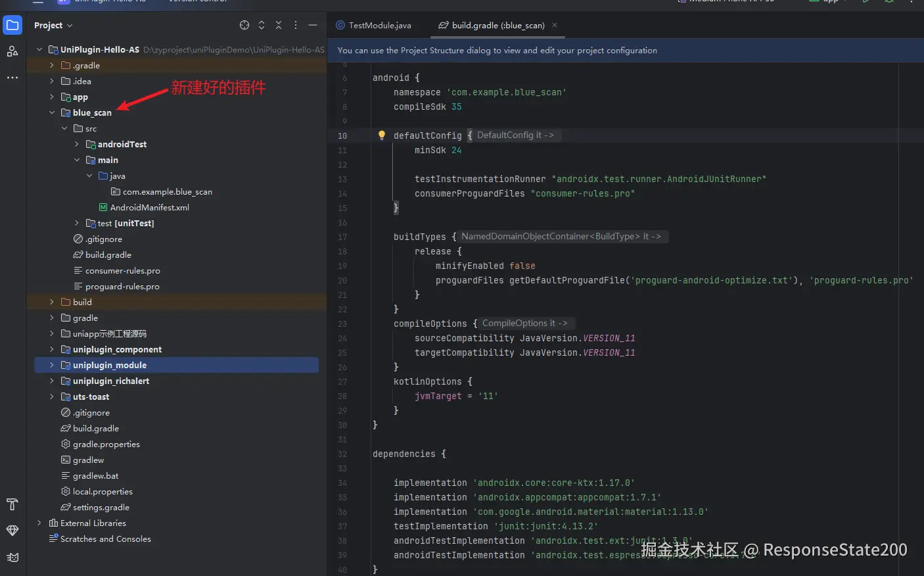Select Scratches and Consoles node
The height and width of the screenshot is (576, 924).
[x=100, y=539]
